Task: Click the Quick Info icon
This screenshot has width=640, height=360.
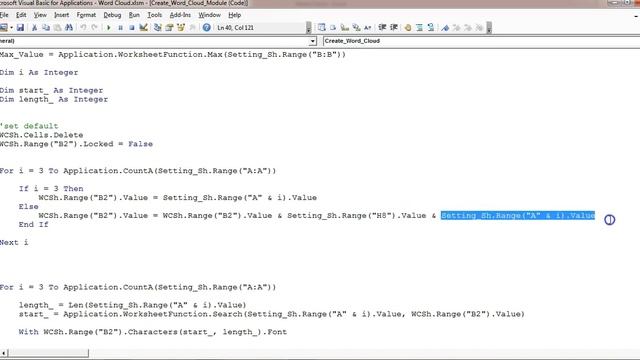Action: 344,27
